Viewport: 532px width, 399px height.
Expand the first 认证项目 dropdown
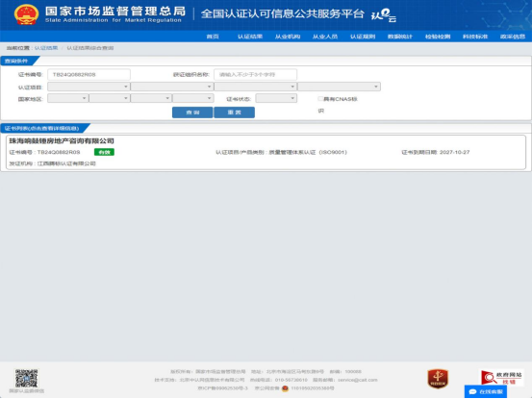coord(89,87)
